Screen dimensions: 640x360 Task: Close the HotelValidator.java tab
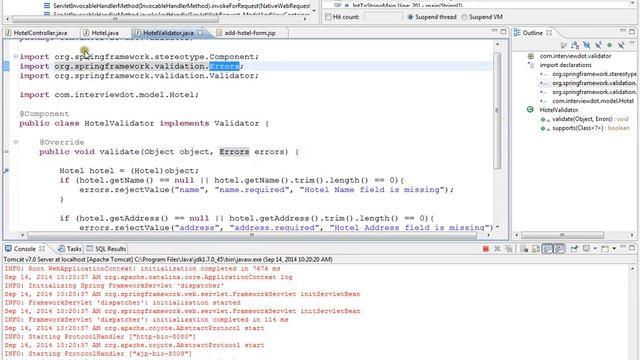click(x=200, y=33)
